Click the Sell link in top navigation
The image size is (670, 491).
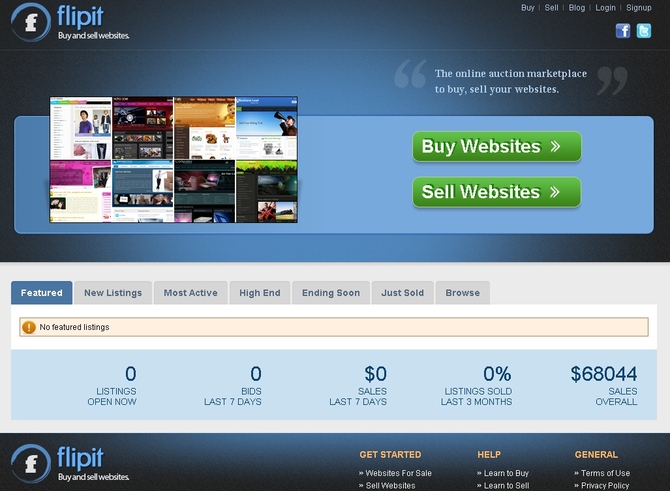[551, 8]
